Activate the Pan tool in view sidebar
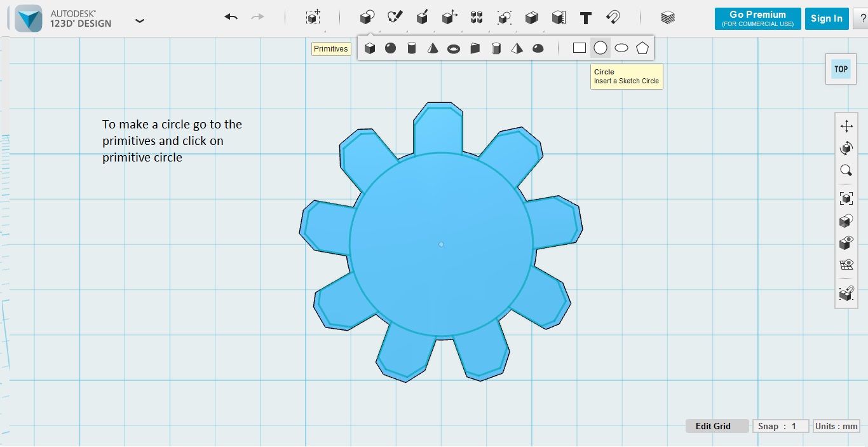The width and height of the screenshot is (868, 447). click(x=846, y=126)
